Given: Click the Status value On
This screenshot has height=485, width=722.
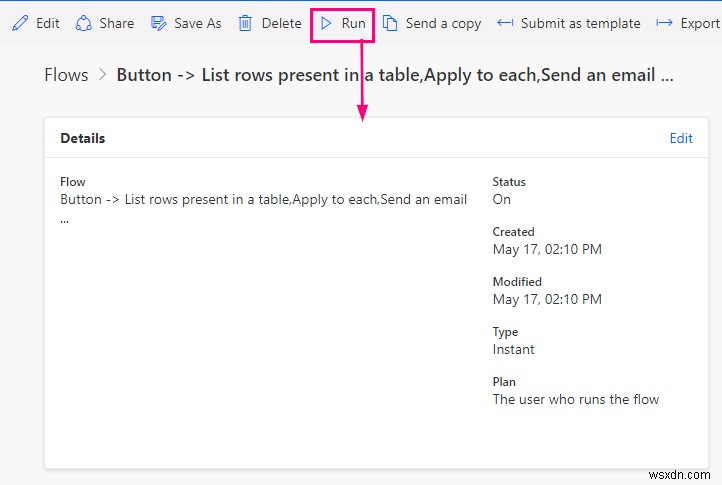Looking at the screenshot, I should (x=501, y=199).
